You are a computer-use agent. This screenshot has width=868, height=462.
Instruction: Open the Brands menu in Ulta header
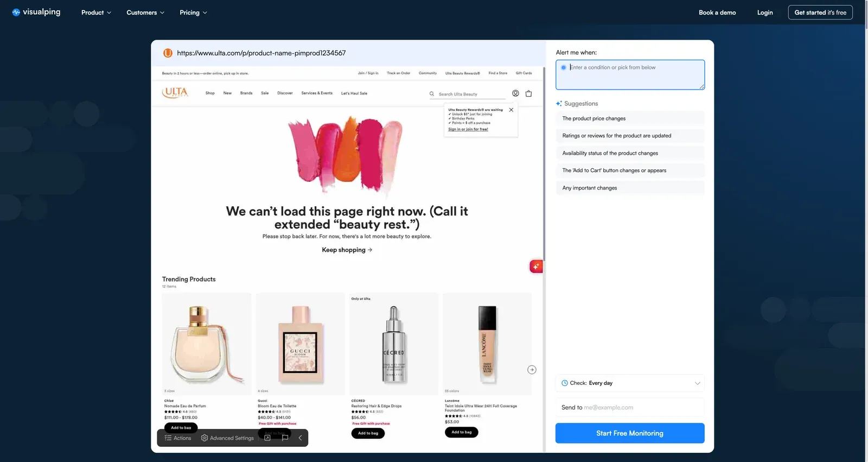(246, 93)
